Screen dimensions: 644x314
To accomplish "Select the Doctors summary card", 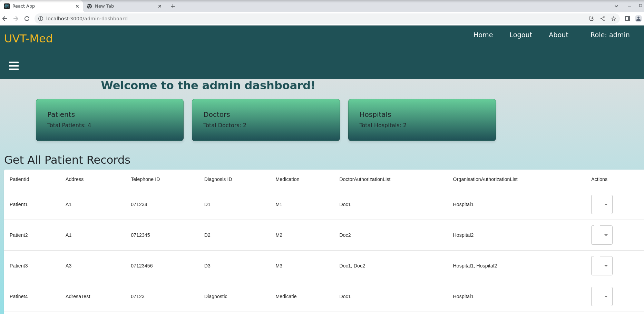I will click(266, 120).
